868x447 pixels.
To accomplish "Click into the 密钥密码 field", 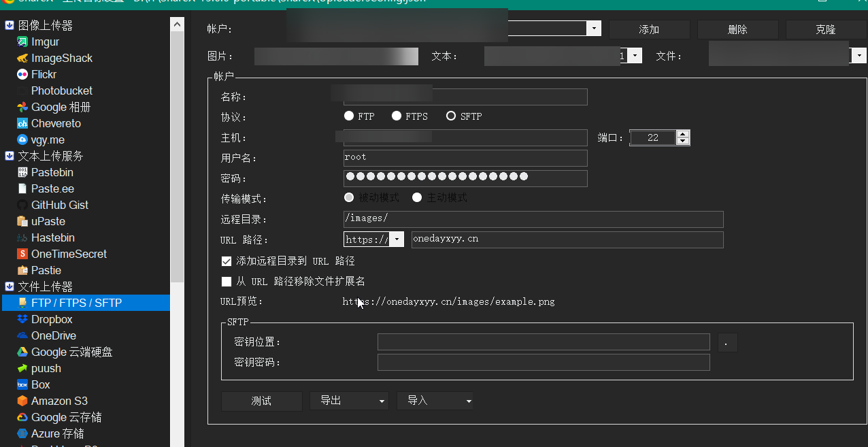I will coord(544,363).
